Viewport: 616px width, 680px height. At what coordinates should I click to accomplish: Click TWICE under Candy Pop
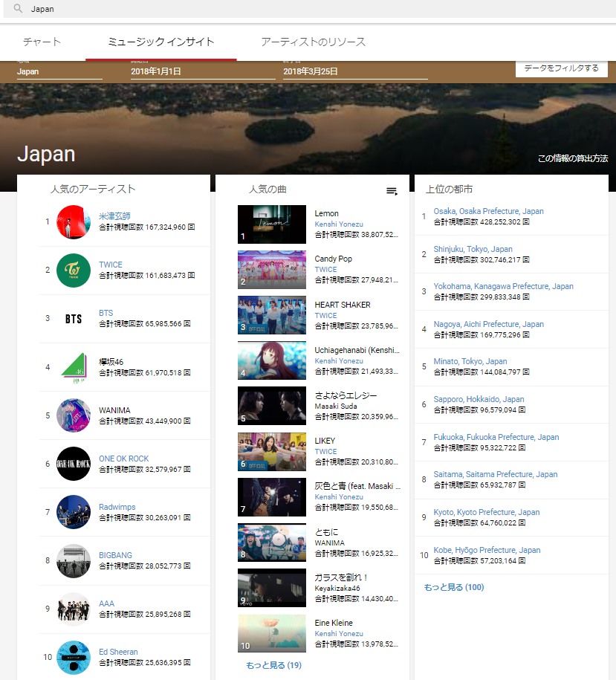[325, 269]
